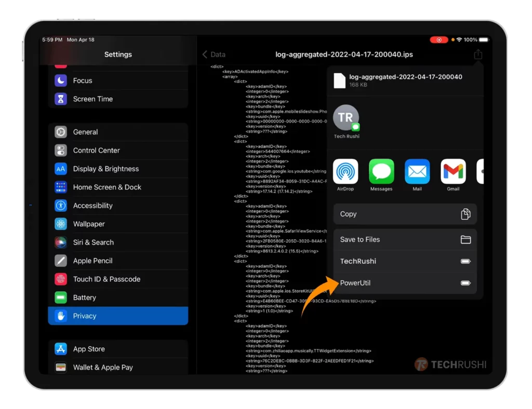Viewport: 532px width, 409px height.
Task: Run the TechRushi shortcut
Action: tap(405, 261)
